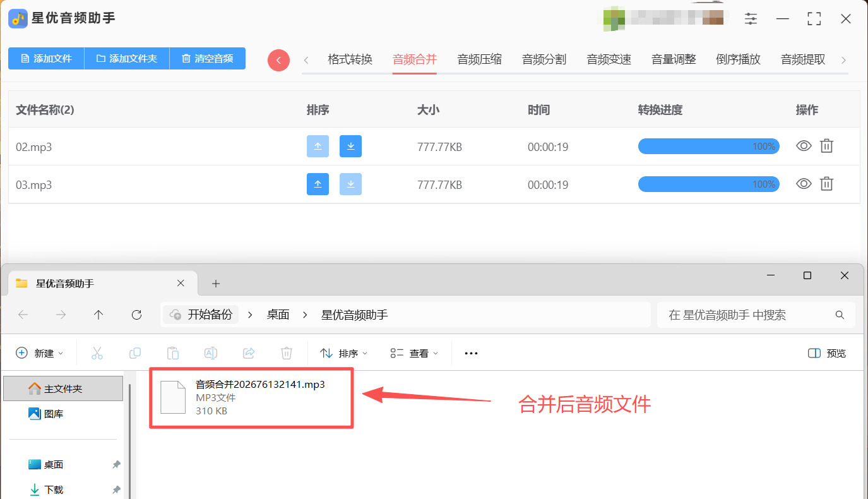Click the 添加文件 button
The width and height of the screenshot is (868, 499).
46,58
